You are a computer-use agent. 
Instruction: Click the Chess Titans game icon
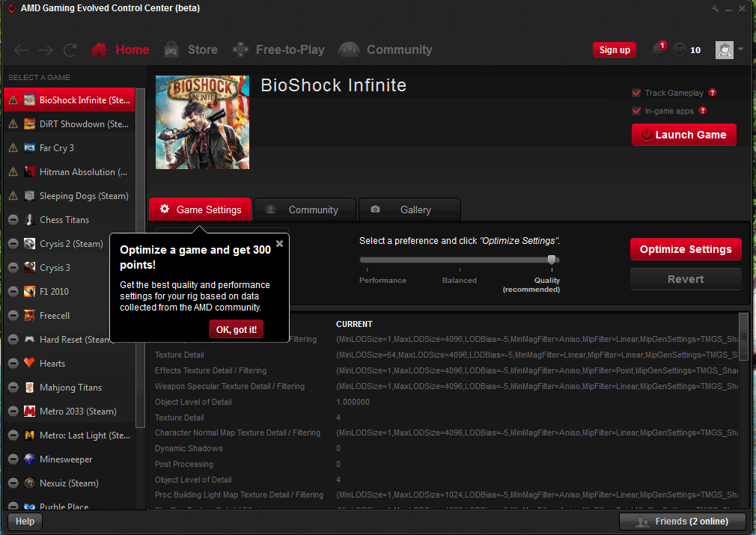(29, 220)
